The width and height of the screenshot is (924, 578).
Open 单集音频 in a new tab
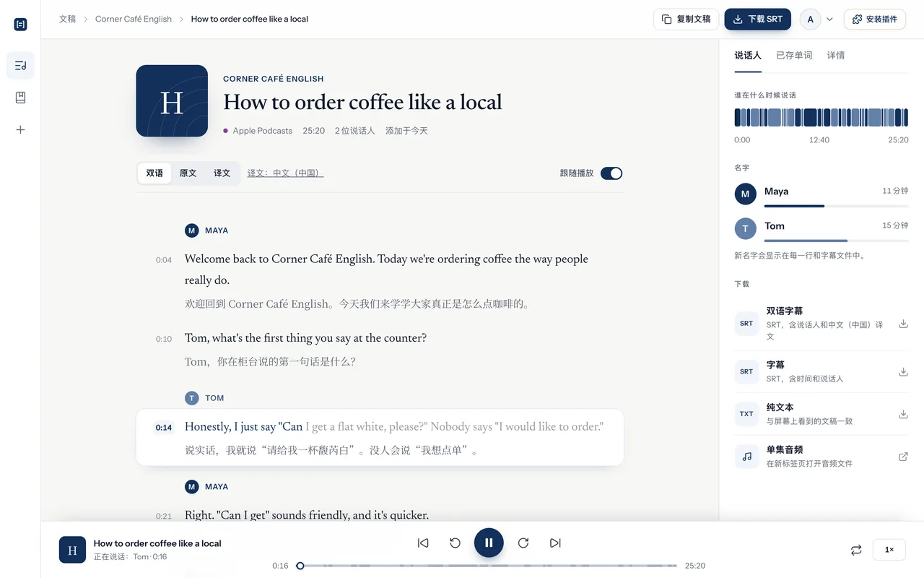point(903,457)
